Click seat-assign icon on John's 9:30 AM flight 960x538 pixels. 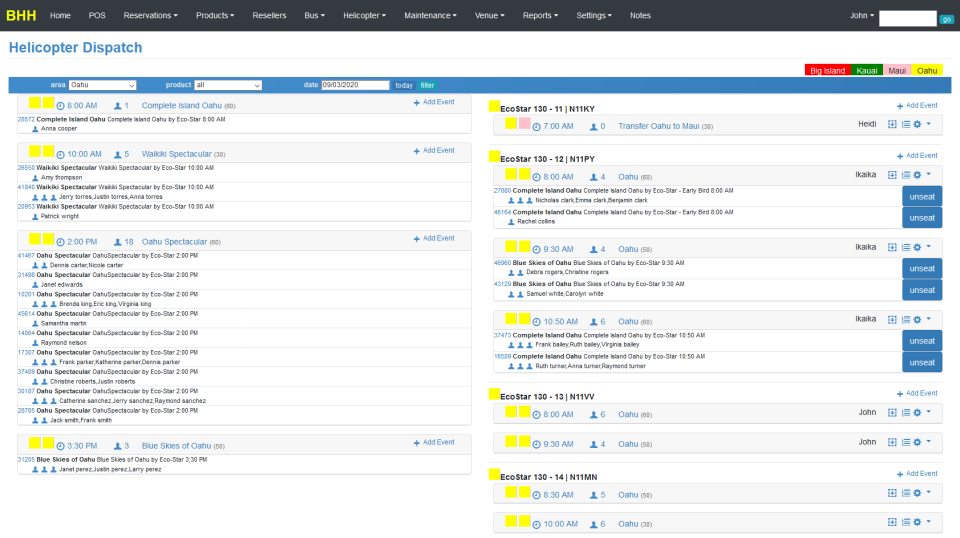click(x=892, y=442)
